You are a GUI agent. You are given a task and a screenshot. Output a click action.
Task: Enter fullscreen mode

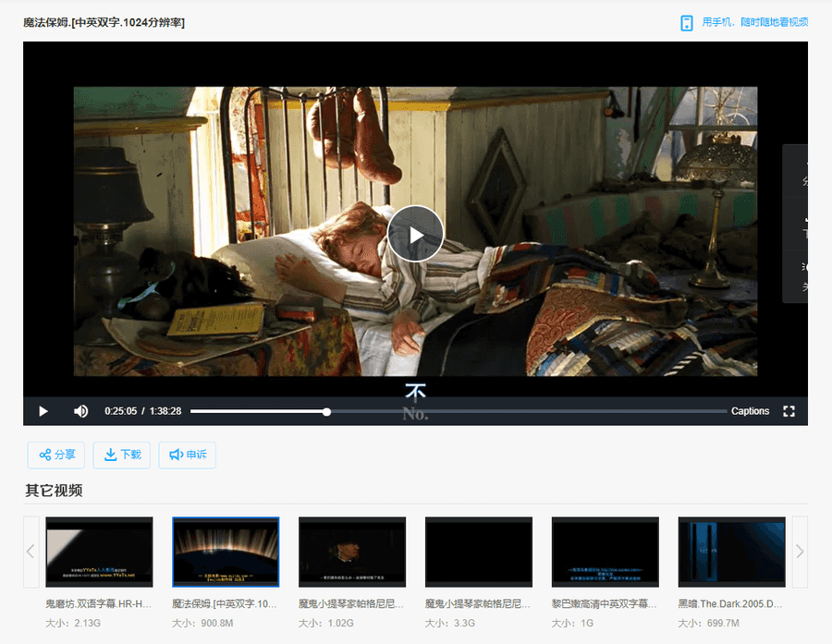(x=789, y=411)
